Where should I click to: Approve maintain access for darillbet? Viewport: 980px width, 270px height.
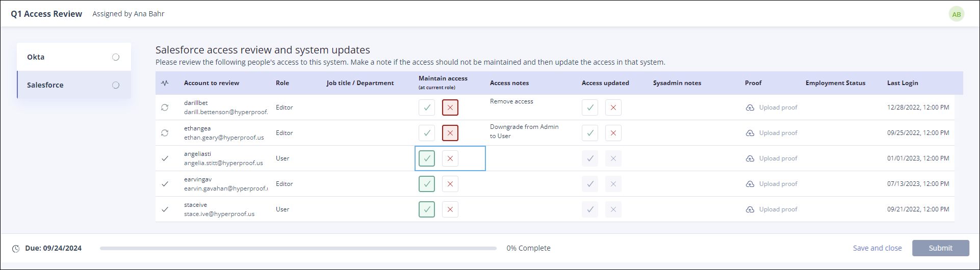point(427,107)
